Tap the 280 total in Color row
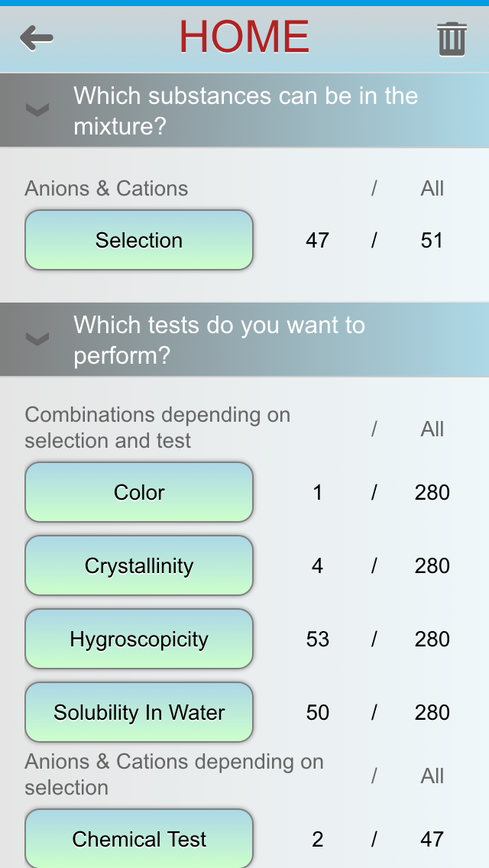This screenshot has width=489, height=868. [432, 493]
